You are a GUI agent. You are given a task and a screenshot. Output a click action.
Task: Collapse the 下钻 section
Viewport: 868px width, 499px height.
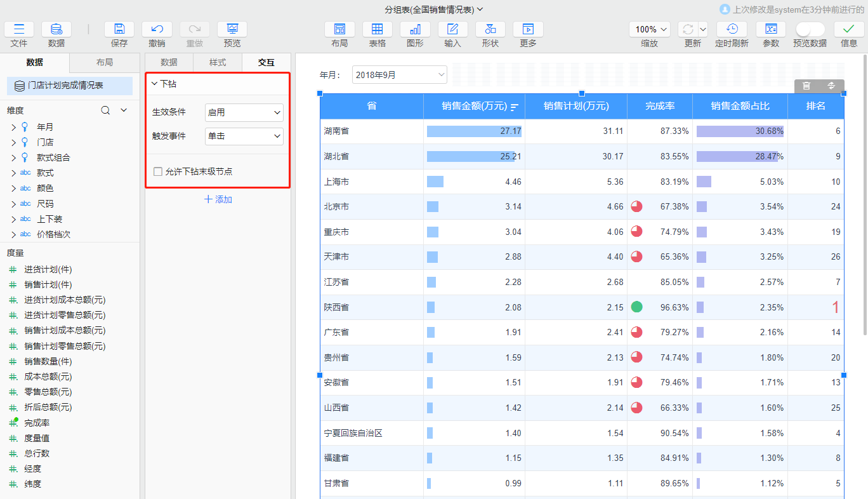(154, 84)
